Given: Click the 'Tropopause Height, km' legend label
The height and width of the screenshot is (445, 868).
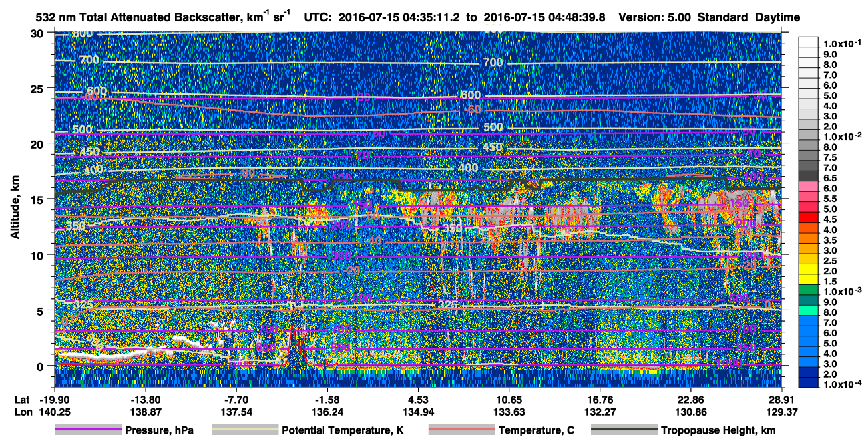Looking at the screenshot, I should (718, 431).
